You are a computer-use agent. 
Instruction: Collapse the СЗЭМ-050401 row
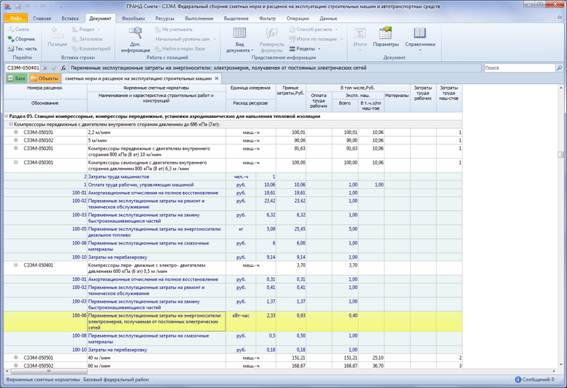16,265
